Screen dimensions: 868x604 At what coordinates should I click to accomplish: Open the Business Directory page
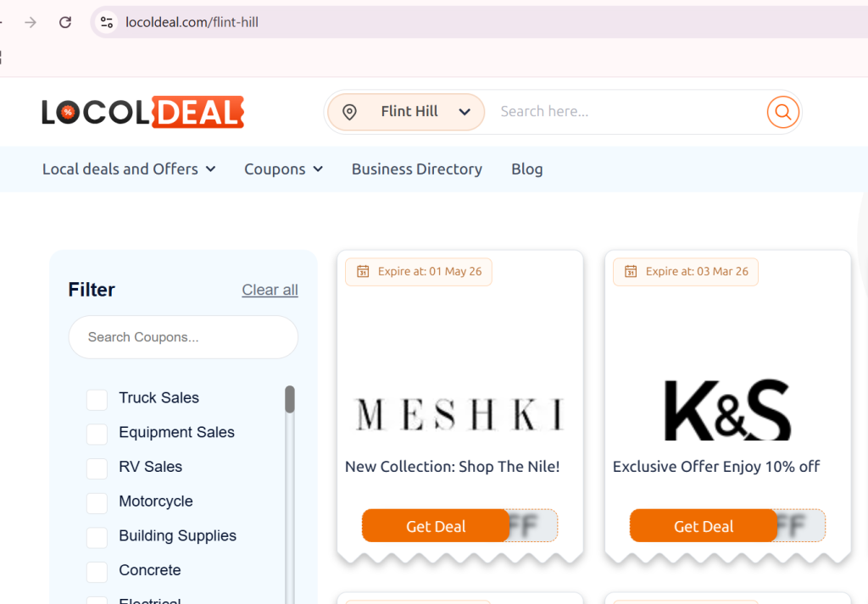click(416, 169)
